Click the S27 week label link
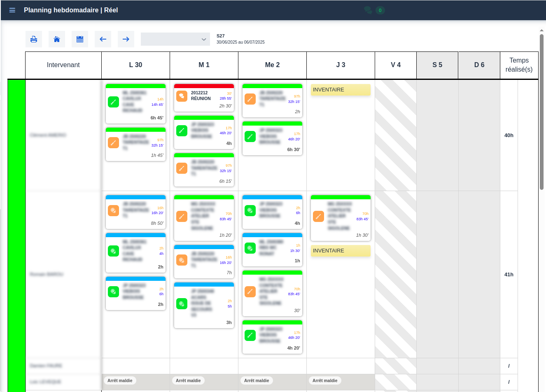The width and height of the screenshot is (546, 392). pos(221,36)
